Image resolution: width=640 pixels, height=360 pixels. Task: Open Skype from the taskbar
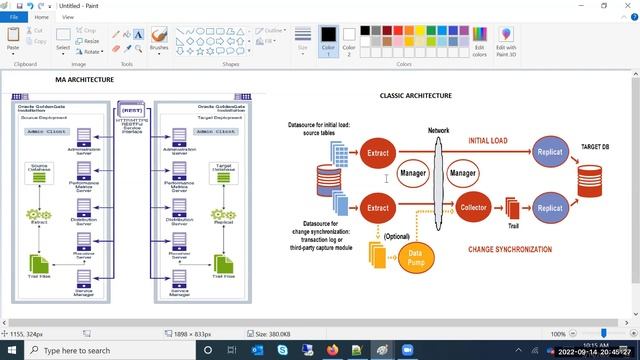[282, 350]
